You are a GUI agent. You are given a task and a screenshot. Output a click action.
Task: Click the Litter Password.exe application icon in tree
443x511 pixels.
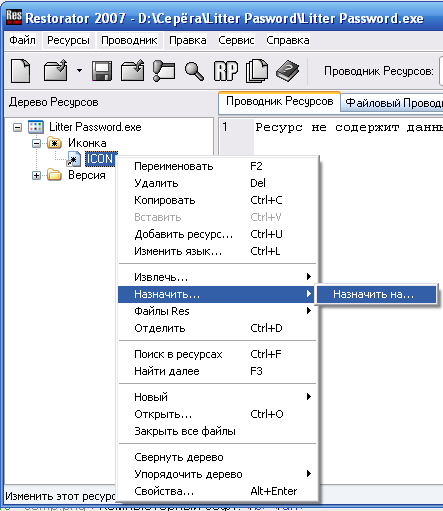36,127
